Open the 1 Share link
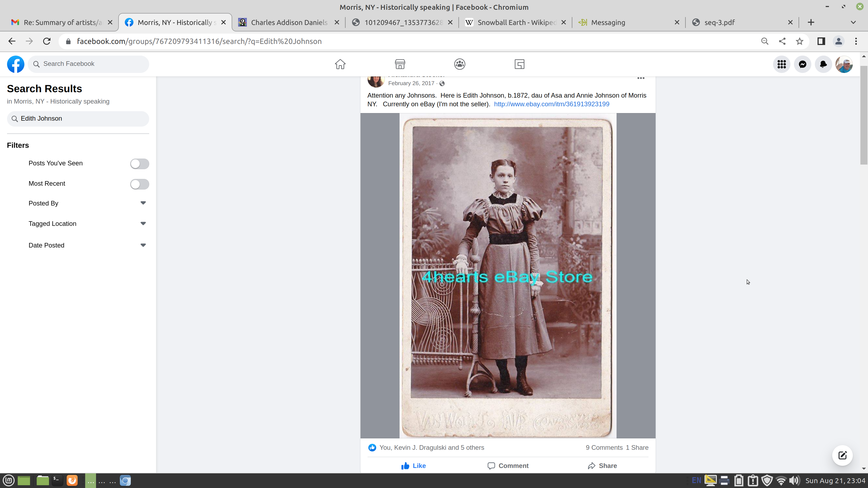 tap(637, 448)
